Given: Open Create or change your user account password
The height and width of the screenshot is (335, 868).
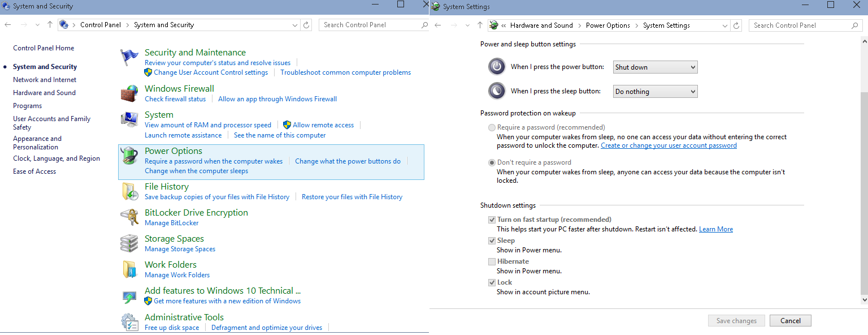Looking at the screenshot, I should [669, 145].
